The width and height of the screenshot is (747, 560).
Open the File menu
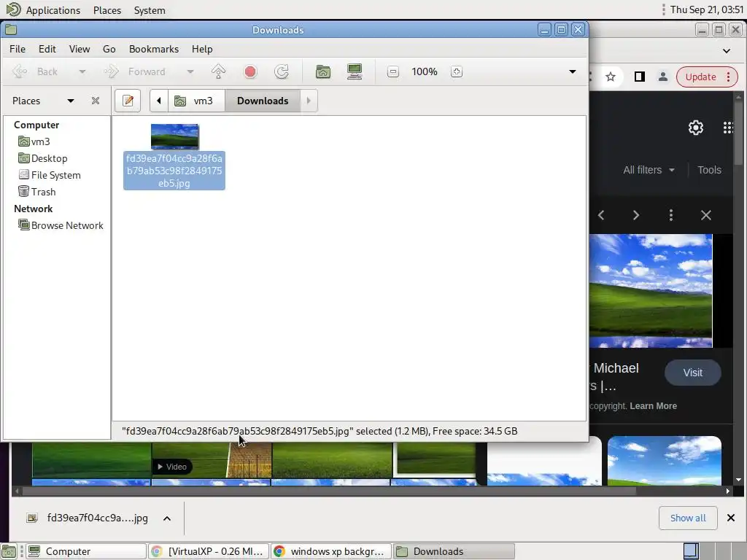[x=18, y=49]
